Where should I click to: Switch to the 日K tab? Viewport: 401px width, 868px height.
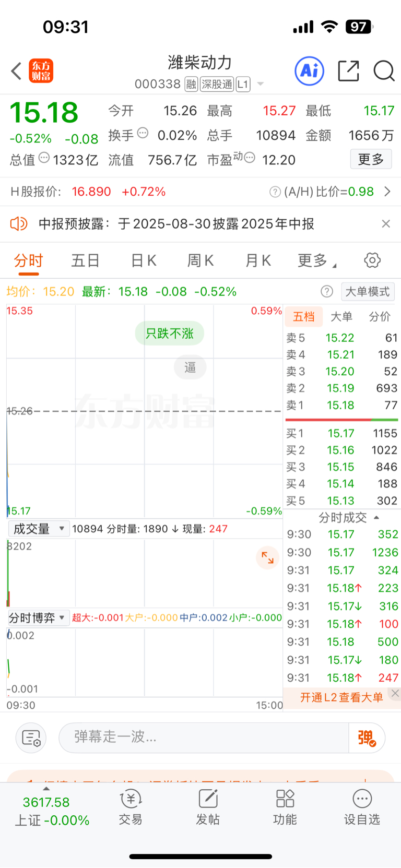click(144, 260)
